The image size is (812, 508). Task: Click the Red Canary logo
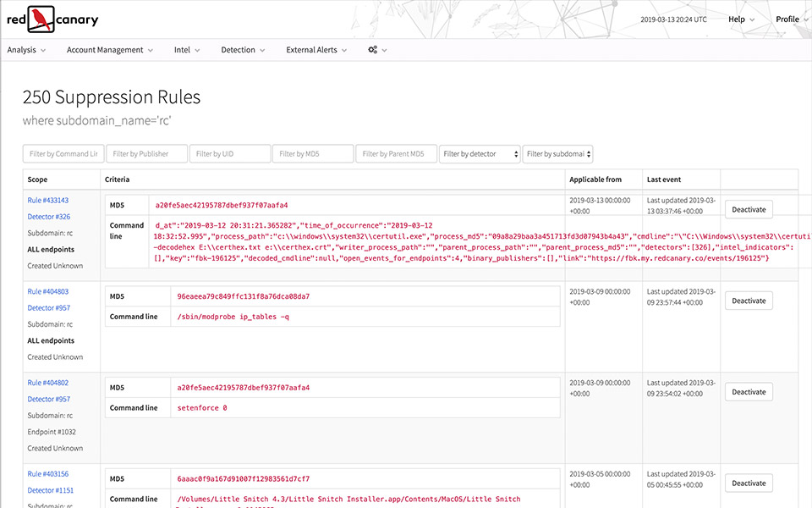pyautogui.click(x=53, y=19)
